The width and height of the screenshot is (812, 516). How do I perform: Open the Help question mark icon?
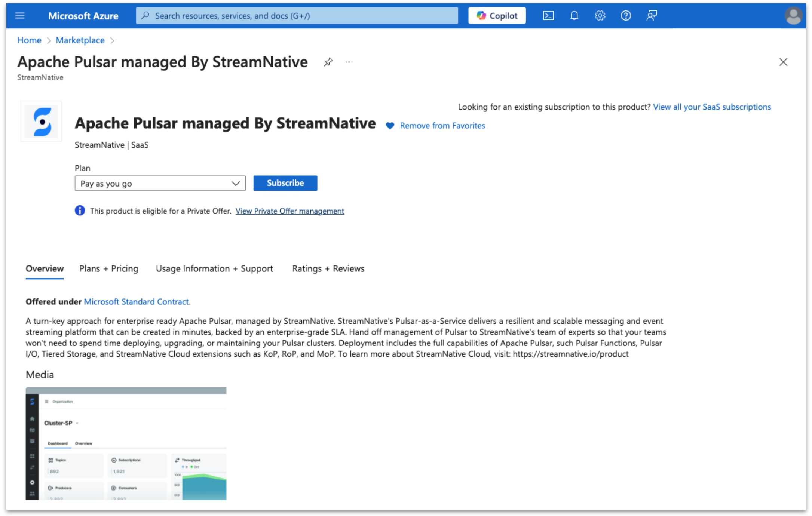pos(625,16)
